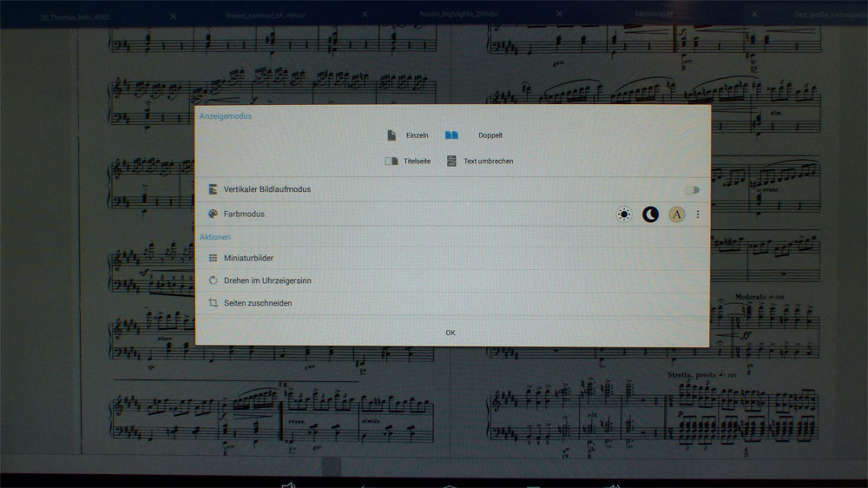Click the crop pages icon
This screenshot has height=488, width=868.
213,303
